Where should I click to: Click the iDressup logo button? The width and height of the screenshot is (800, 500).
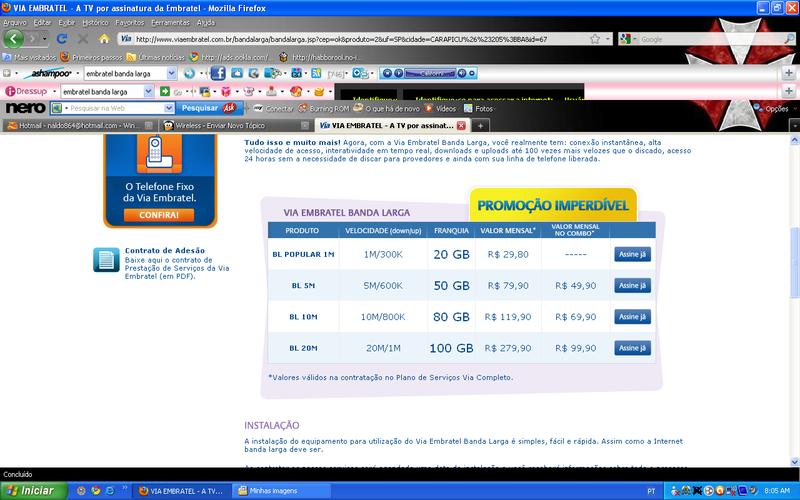(27, 91)
